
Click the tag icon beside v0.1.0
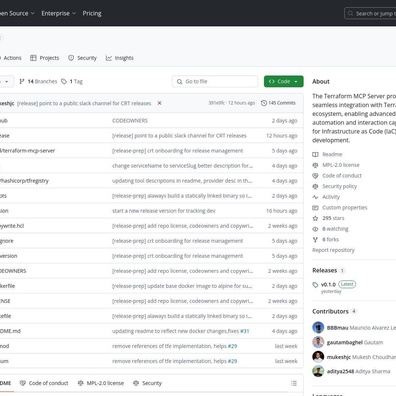[x=315, y=285]
